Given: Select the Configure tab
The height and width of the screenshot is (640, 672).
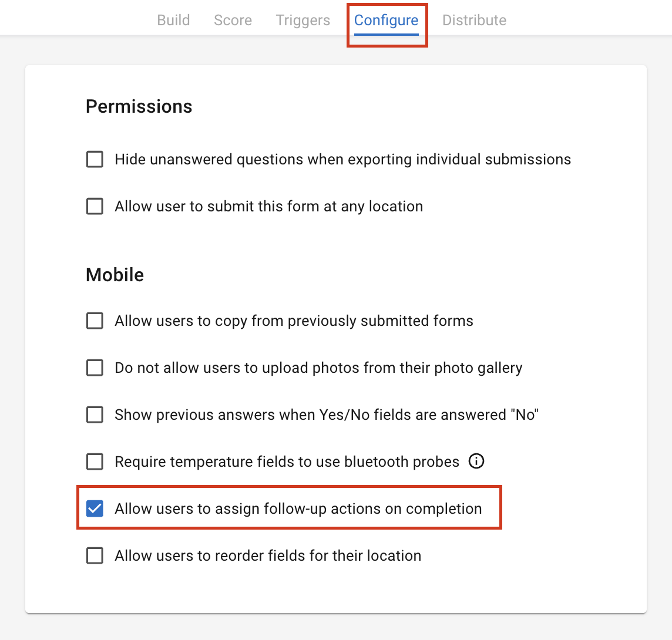Looking at the screenshot, I should pyautogui.click(x=386, y=20).
